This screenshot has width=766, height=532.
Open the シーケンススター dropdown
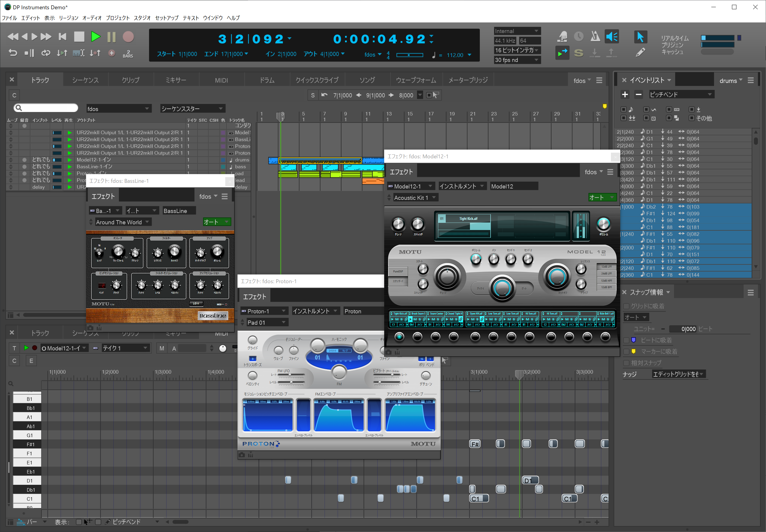[x=193, y=109]
